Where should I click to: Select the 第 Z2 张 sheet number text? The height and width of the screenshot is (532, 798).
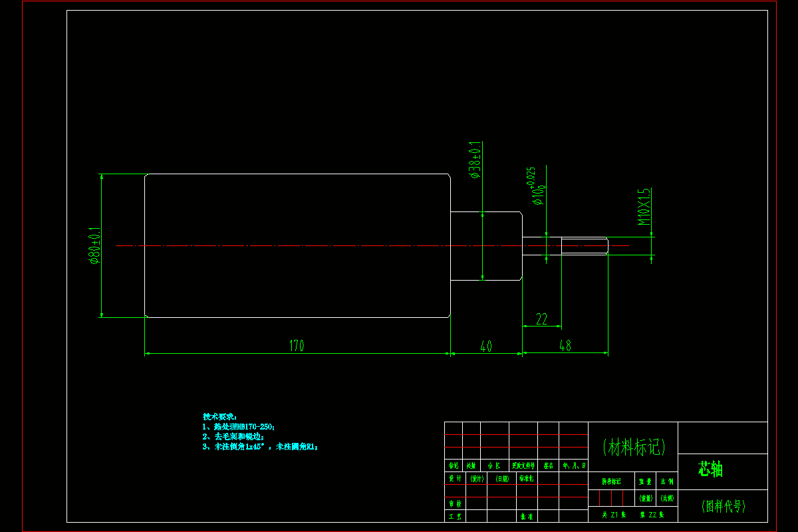tap(653, 515)
